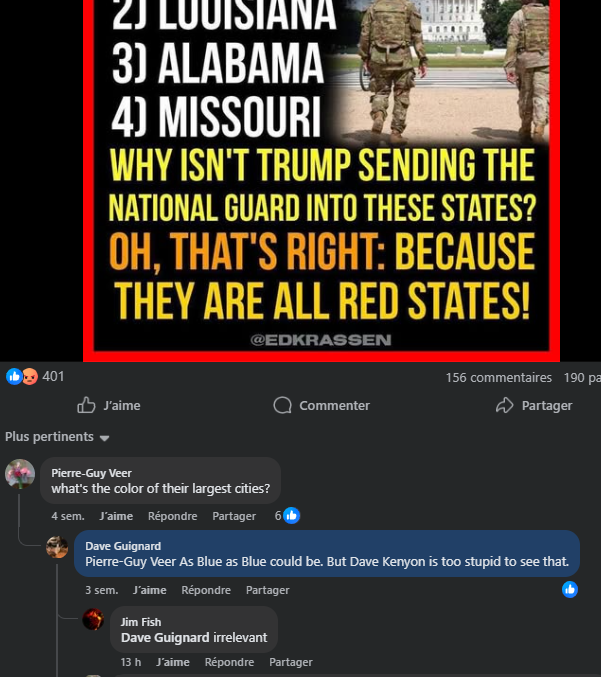601x677 pixels.
Task: Open the angry reaction emoji beside 401
Action: click(x=30, y=376)
